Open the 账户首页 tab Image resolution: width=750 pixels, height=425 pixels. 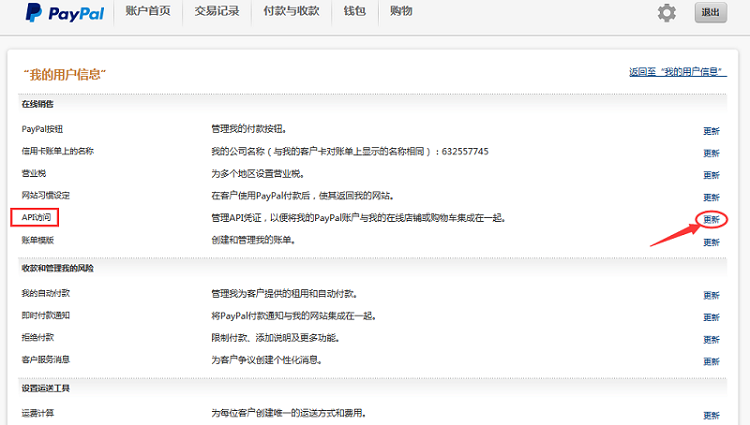tap(148, 11)
